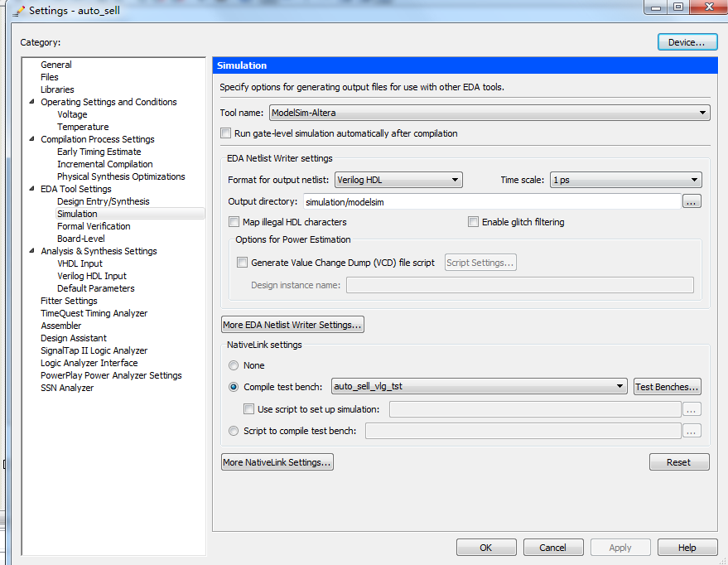
Task: Click the Device... button
Action: [x=687, y=42]
